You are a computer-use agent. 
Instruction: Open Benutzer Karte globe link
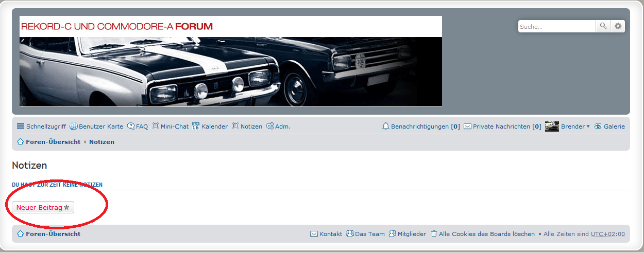click(96, 127)
